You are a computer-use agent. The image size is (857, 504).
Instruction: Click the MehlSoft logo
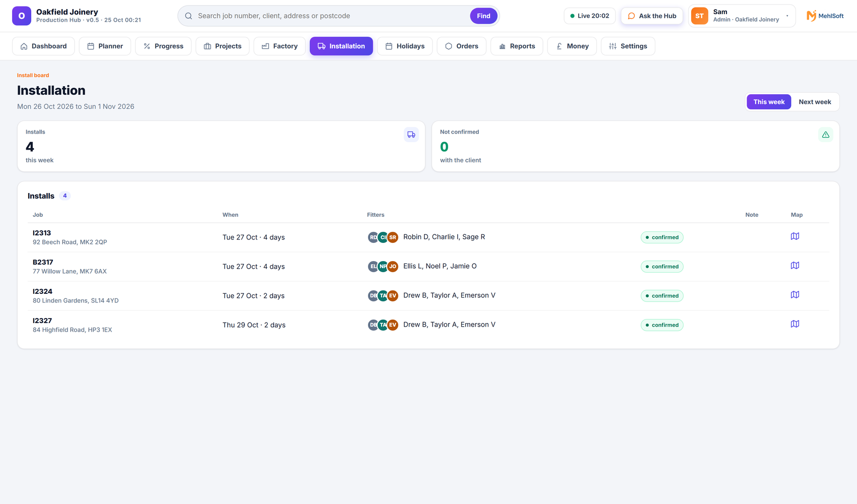point(825,16)
